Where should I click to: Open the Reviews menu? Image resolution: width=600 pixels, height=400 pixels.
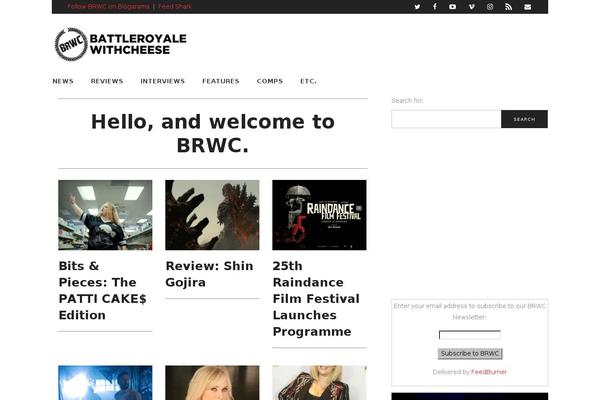(x=107, y=81)
